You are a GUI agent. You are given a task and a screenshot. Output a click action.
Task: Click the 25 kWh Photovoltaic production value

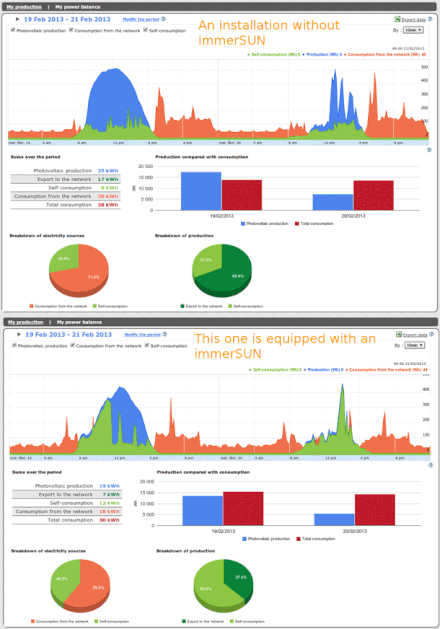coord(108,170)
